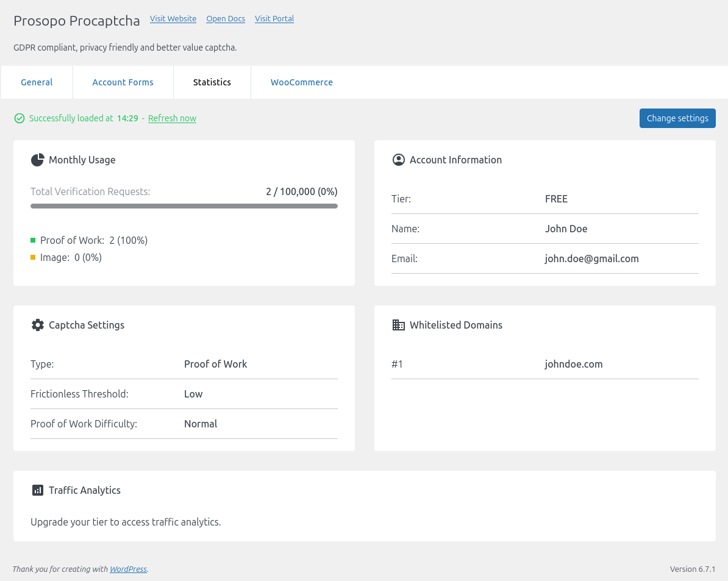728x581 pixels.
Task: Click the Traffic Analytics chart icon
Action: click(38, 490)
